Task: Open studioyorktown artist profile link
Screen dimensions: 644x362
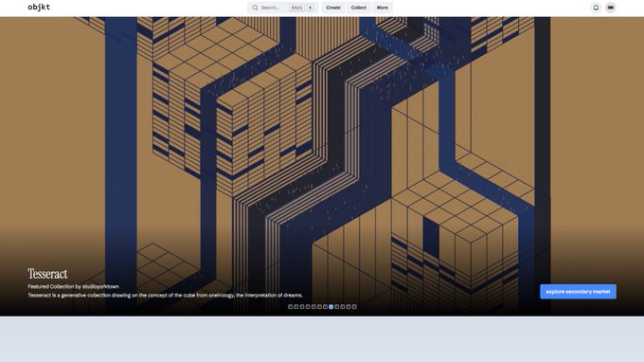Action: tap(100, 286)
